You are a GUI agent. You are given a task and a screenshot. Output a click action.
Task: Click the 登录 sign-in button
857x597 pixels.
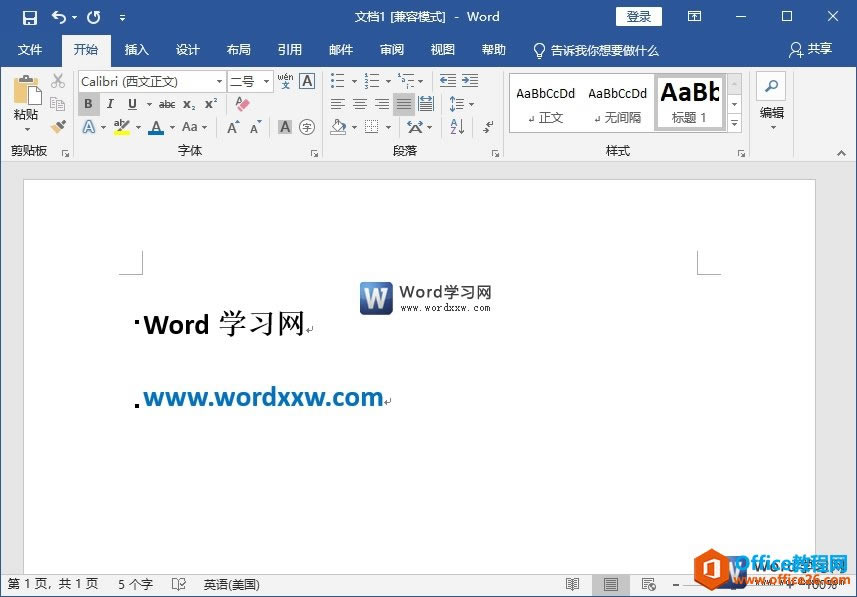tap(638, 16)
